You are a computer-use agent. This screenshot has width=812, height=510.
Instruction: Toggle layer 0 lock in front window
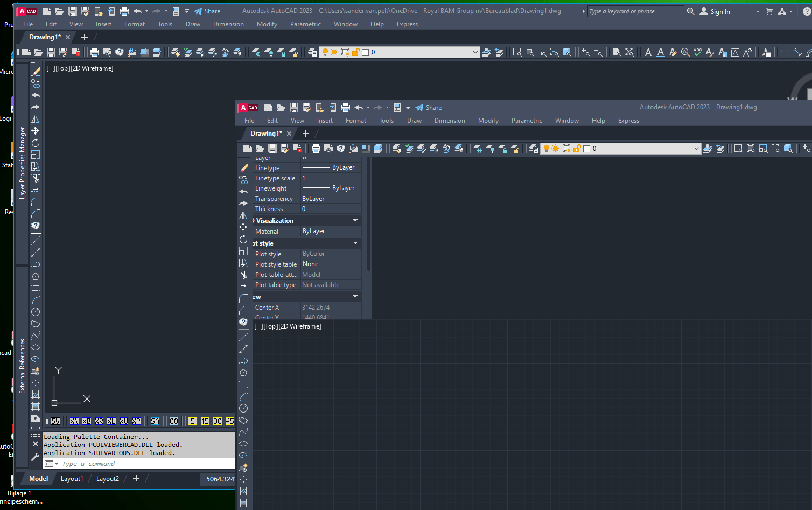(x=577, y=149)
